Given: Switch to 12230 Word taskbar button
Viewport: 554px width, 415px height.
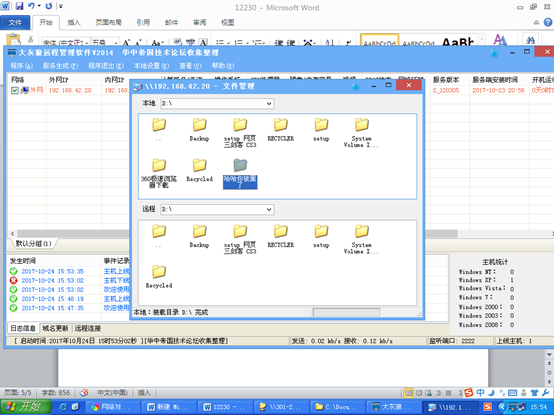Looking at the screenshot, I should (x=225, y=407).
